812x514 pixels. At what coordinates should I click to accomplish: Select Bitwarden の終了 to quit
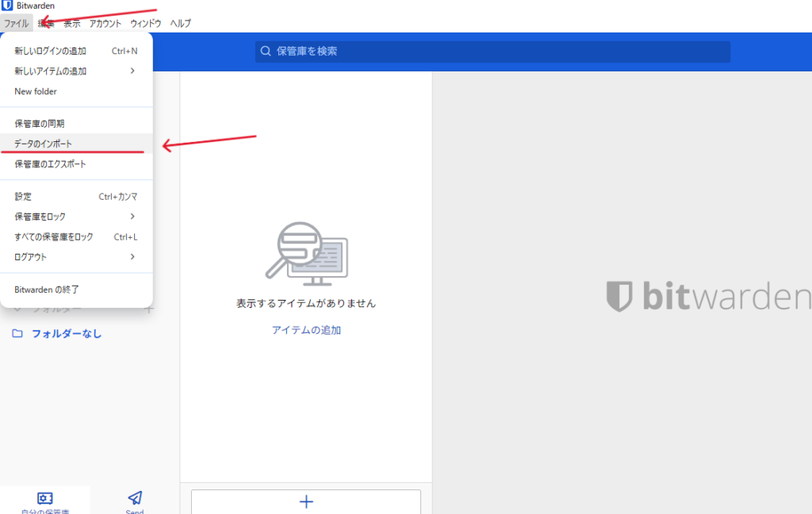(76, 289)
